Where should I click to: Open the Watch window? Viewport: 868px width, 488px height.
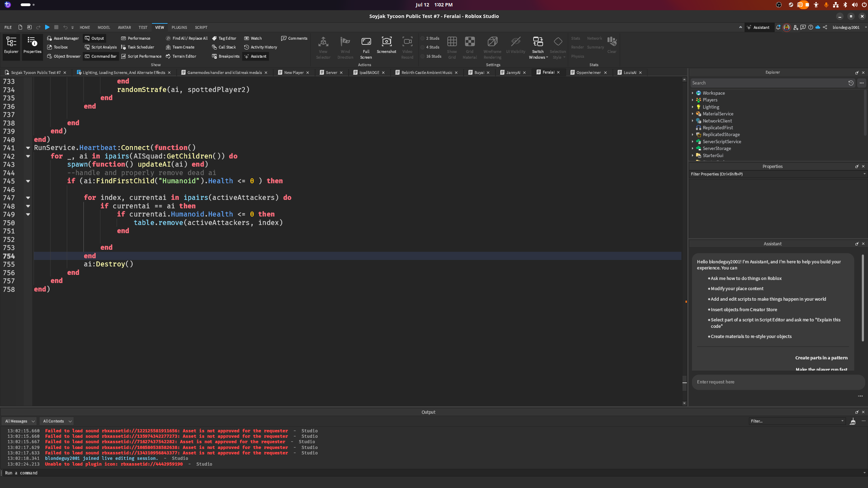[253, 38]
